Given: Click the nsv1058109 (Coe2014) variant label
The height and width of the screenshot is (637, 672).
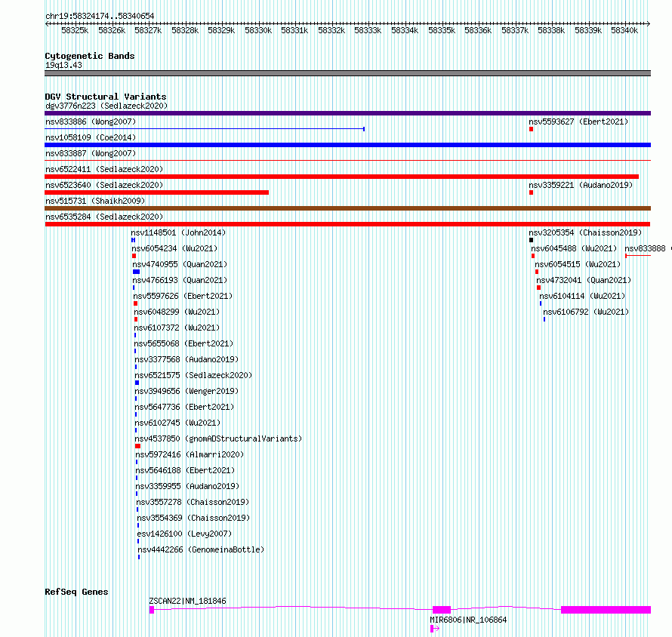Looking at the screenshot, I should (91, 137).
